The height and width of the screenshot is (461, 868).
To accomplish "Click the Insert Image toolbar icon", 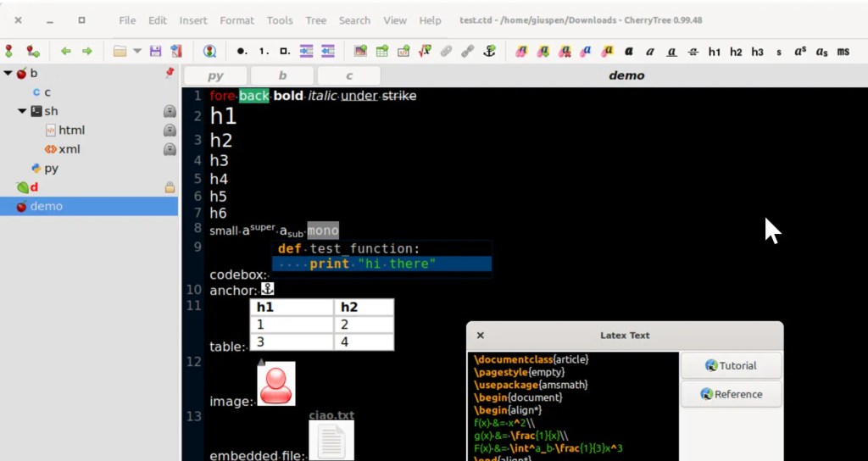I will point(360,52).
